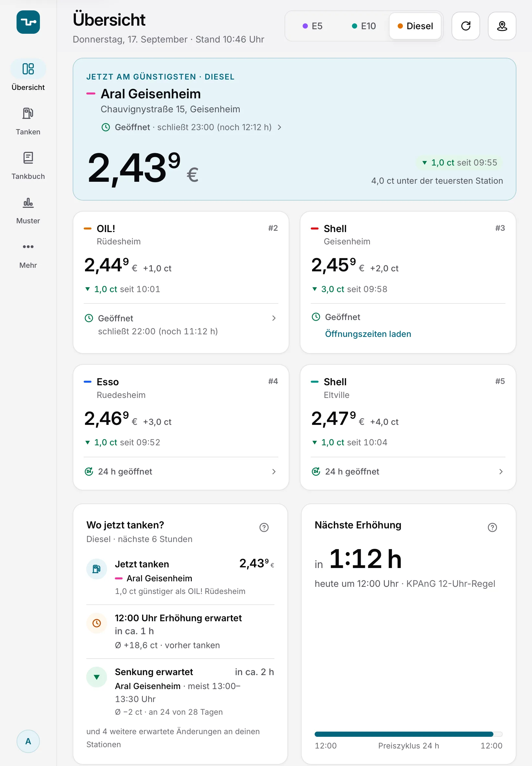Screen dimensions: 532x766
Task: Select the E10 fuel type
Action: [364, 26]
